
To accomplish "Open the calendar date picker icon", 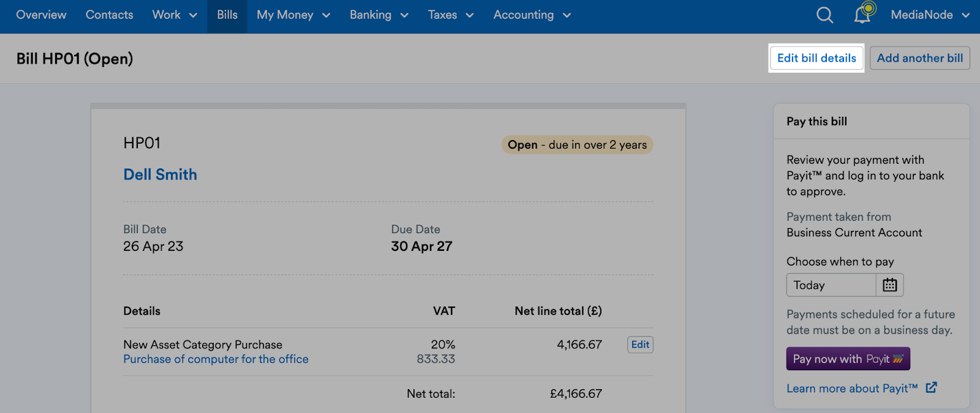I will pyautogui.click(x=890, y=285).
